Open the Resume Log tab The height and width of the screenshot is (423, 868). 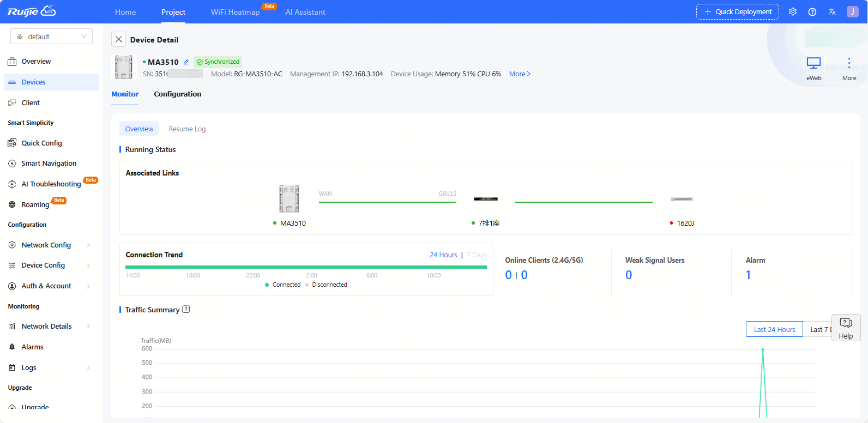(187, 129)
